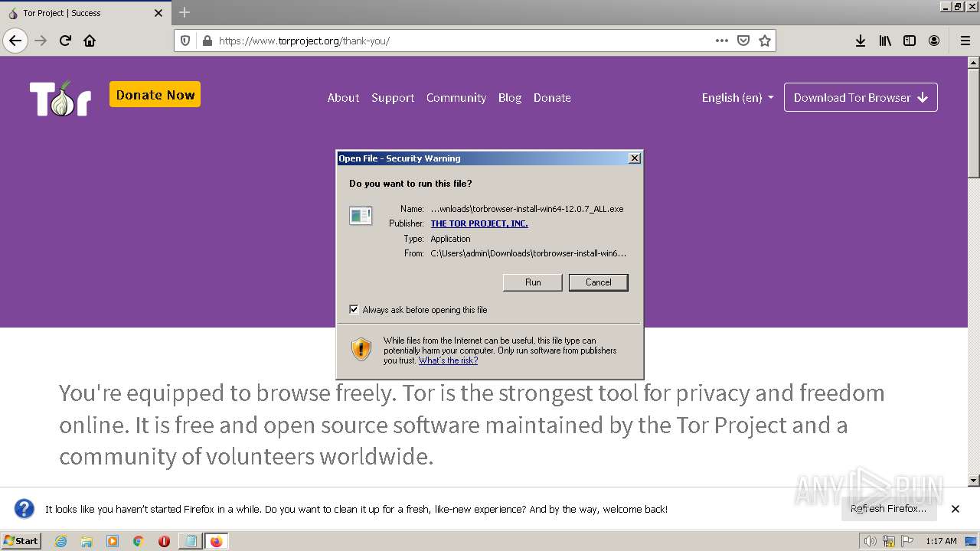Click the taskbar clock showing 1:17 AM
Image resolution: width=980 pixels, height=551 pixels.
point(941,541)
